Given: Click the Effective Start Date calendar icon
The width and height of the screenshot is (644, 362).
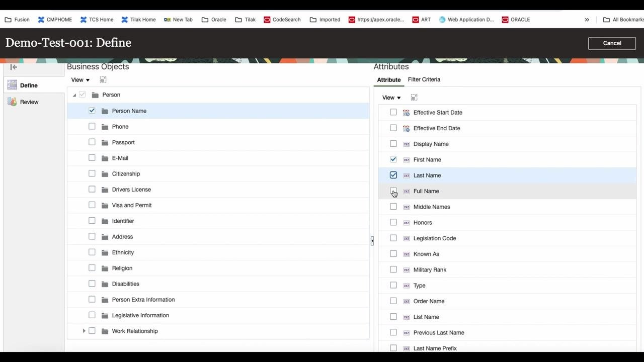Looking at the screenshot, I should click(406, 113).
